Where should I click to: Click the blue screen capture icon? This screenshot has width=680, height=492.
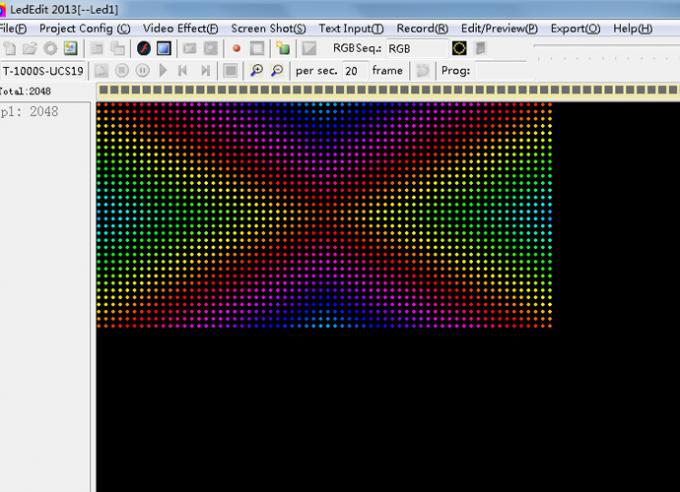tap(163, 48)
